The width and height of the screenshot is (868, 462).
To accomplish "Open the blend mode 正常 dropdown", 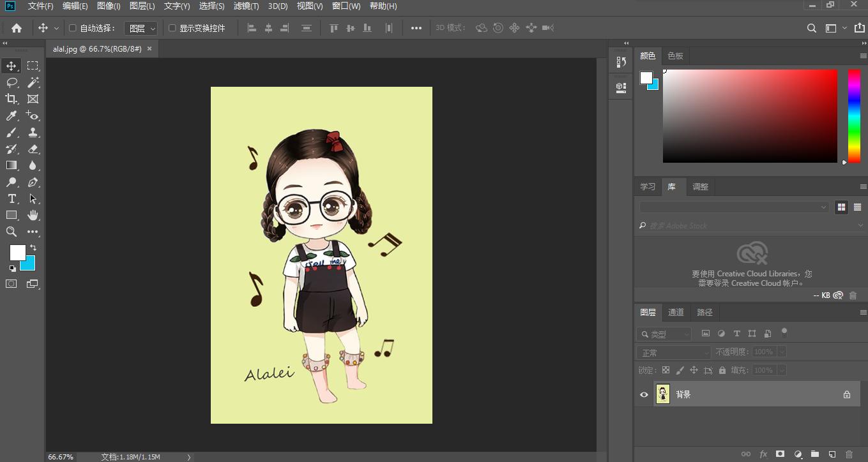I will [x=673, y=352].
